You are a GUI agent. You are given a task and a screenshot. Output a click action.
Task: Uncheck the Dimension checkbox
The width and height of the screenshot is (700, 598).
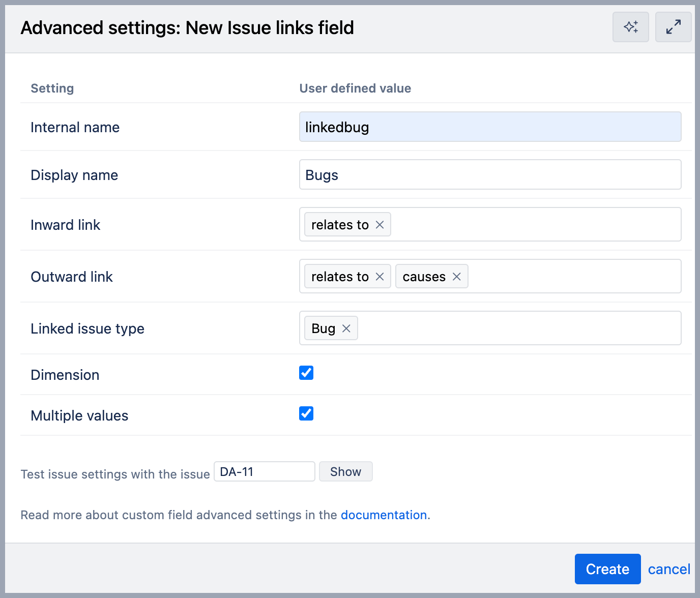306,373
